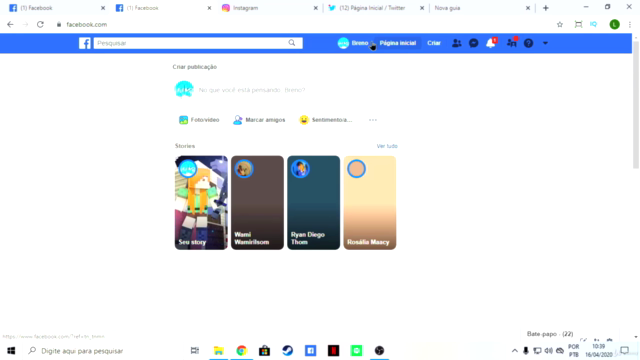Expand the account dropdown arrow

coord(545,43)
